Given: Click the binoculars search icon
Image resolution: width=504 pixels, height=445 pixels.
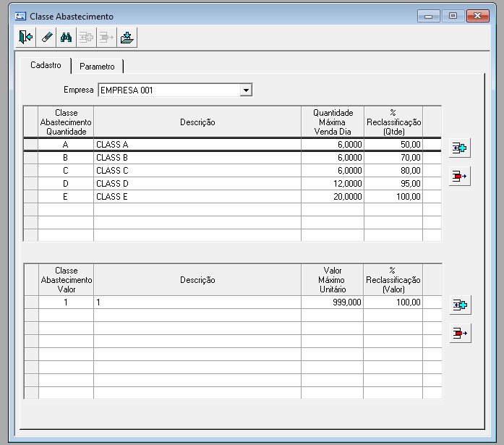Looking at the screenshot, I should pyautogui.click(x=67, y=38).
